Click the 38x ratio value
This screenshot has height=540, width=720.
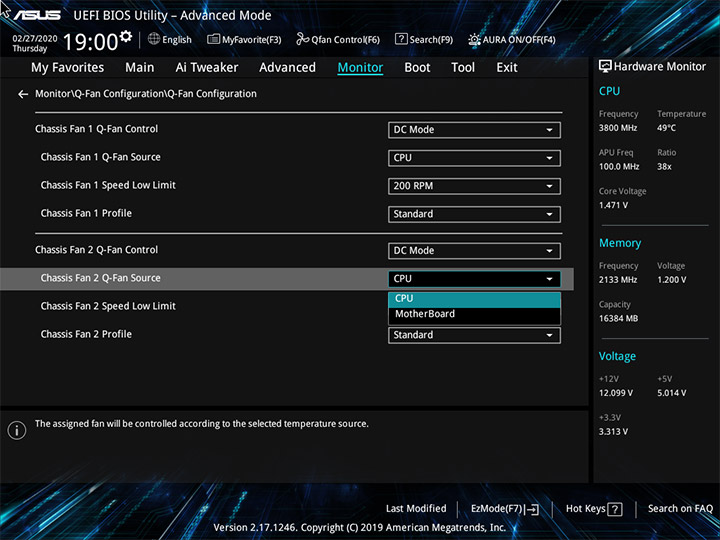tap(664, 167)
